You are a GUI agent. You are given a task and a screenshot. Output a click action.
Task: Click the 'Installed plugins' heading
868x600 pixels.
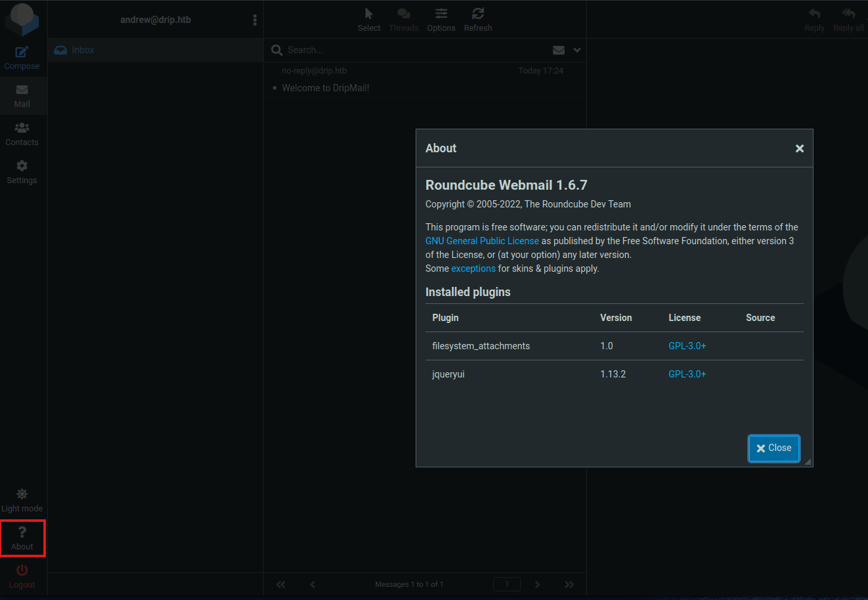coord(468,292)
